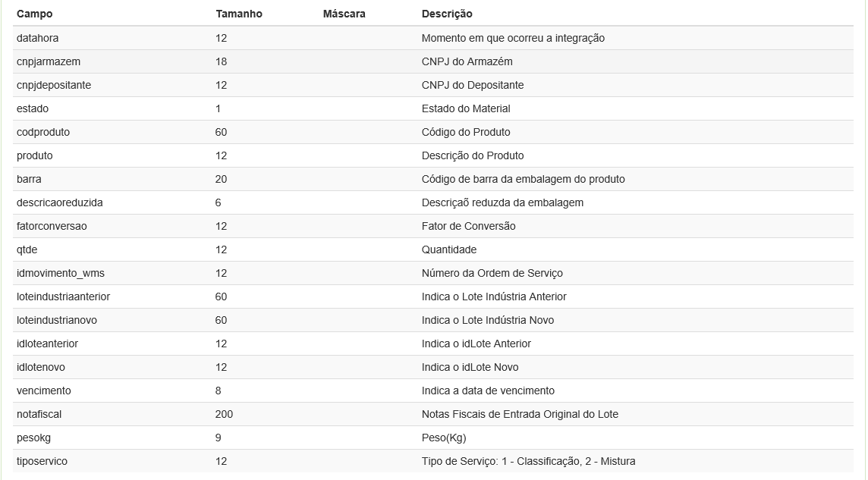Click the notafiscal size value 200
The height and width of the screenshot is (480, 868).
225,414
